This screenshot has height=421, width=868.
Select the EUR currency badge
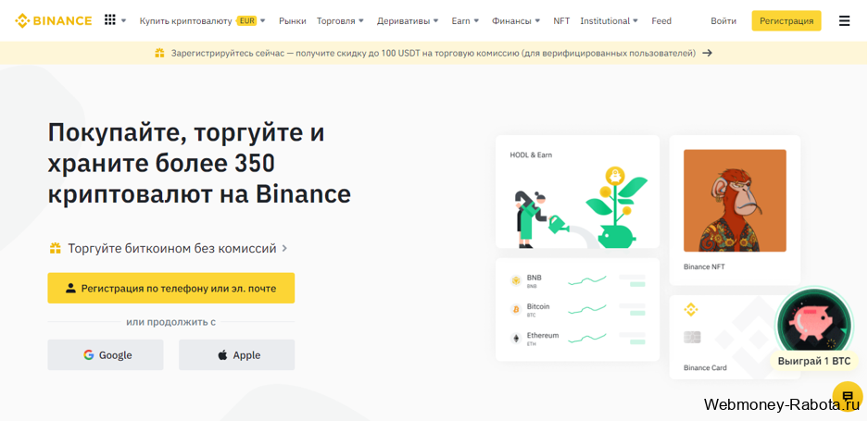[247, 21]
